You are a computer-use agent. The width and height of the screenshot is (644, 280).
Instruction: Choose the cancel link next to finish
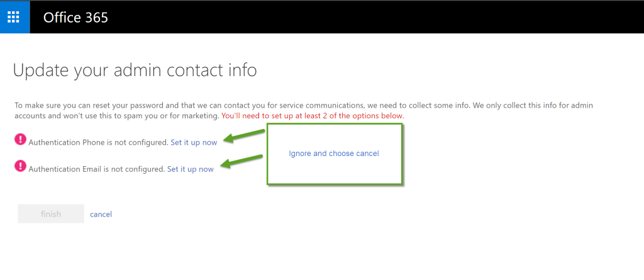(101, 214)
